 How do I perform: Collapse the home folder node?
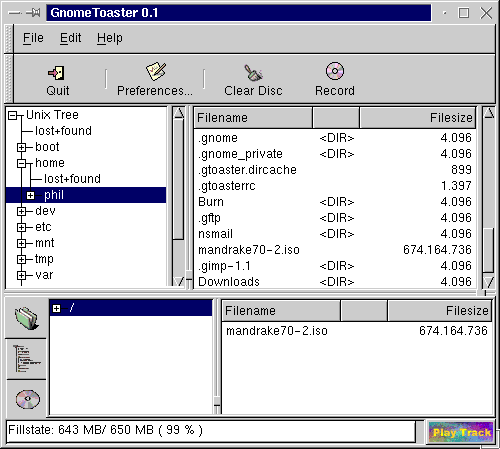pos(21,163)
